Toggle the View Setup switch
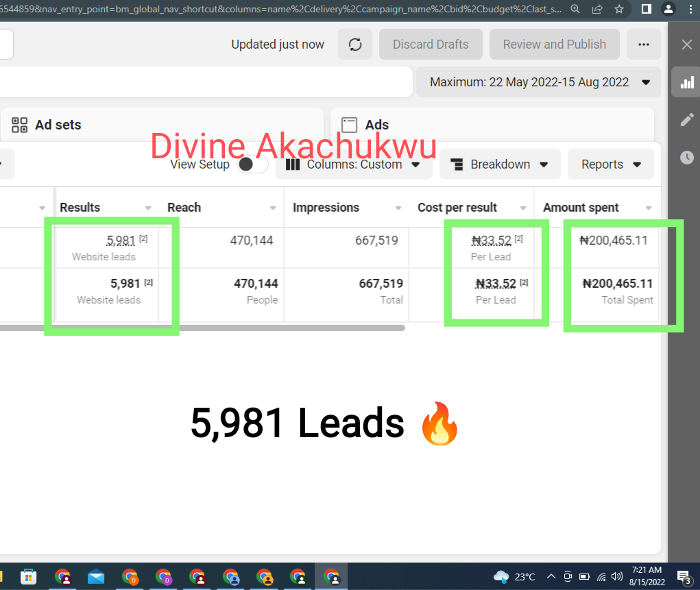Image resolution: width=700 pixels, height=590 pixels. (252, 164)
